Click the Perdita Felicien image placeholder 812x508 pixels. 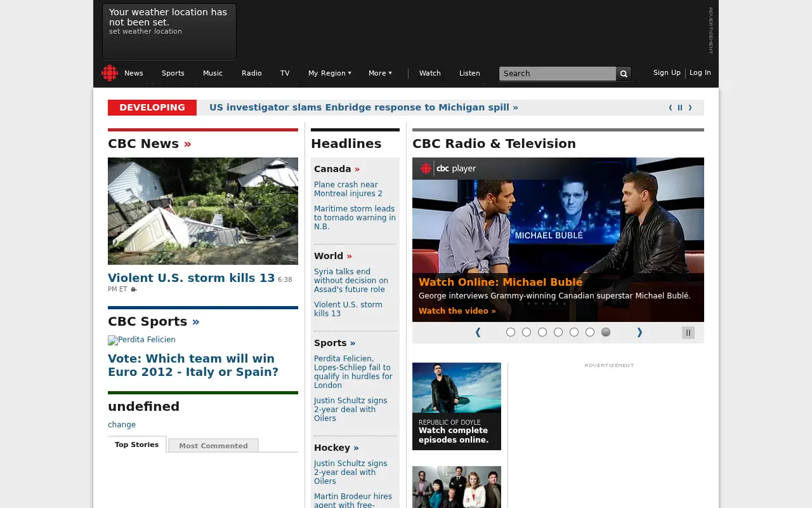pos(141,340)
